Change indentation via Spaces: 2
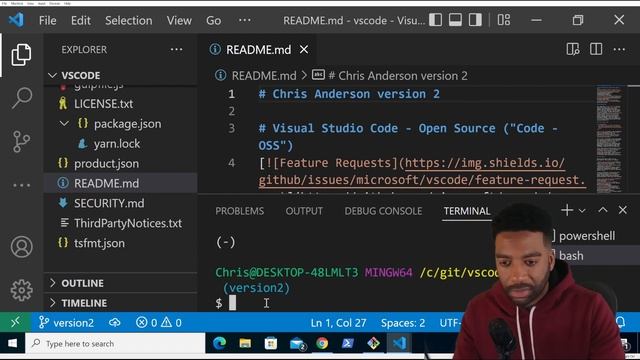The image size is (640, 360). (403, 323)
